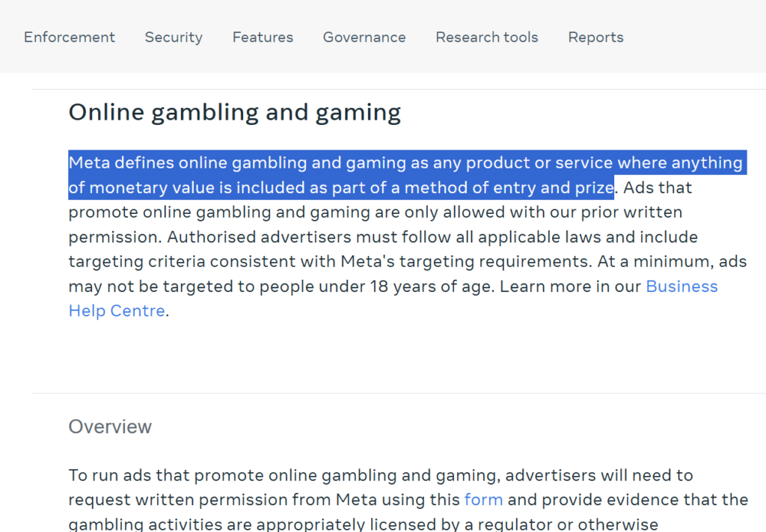Open the Research tools menu item

pyautogui.click(x=487, y=37)
